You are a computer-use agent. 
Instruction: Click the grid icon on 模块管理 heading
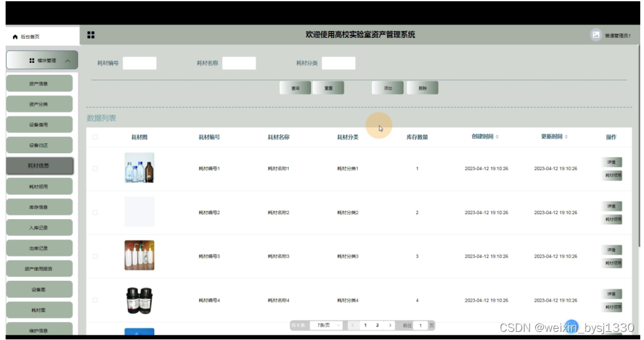coord(32,61)
